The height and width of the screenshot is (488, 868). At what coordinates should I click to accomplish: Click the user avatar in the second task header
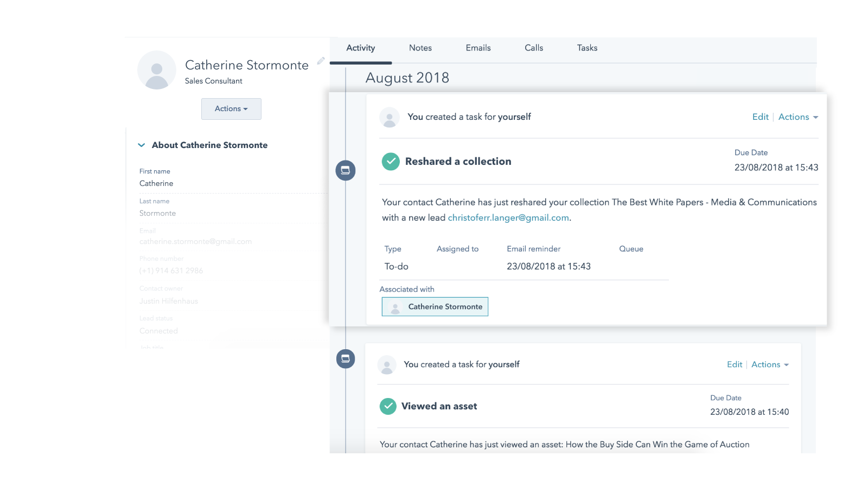387,365
